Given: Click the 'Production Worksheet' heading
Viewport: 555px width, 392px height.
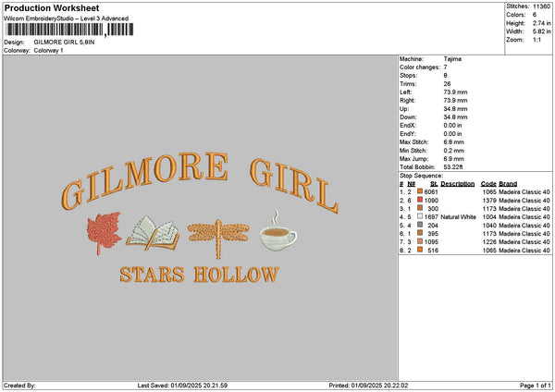Looking at the screenshot, I should 52,7.
